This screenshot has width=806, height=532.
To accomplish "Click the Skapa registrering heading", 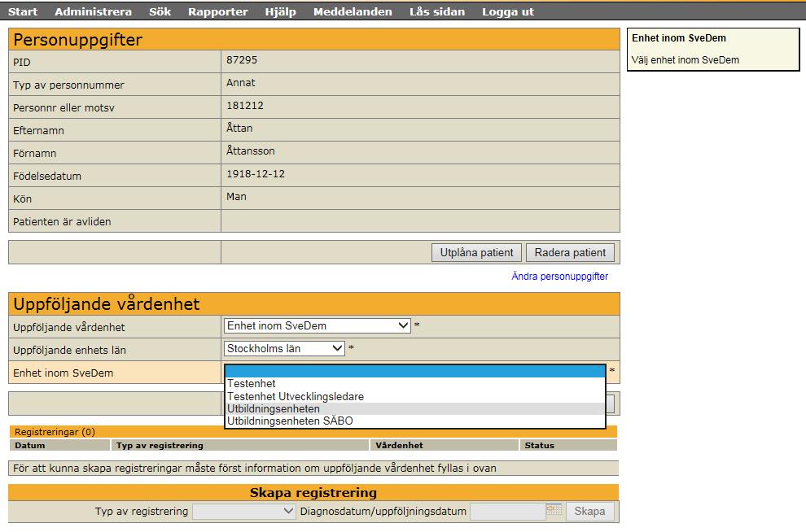I will (313, 492).
